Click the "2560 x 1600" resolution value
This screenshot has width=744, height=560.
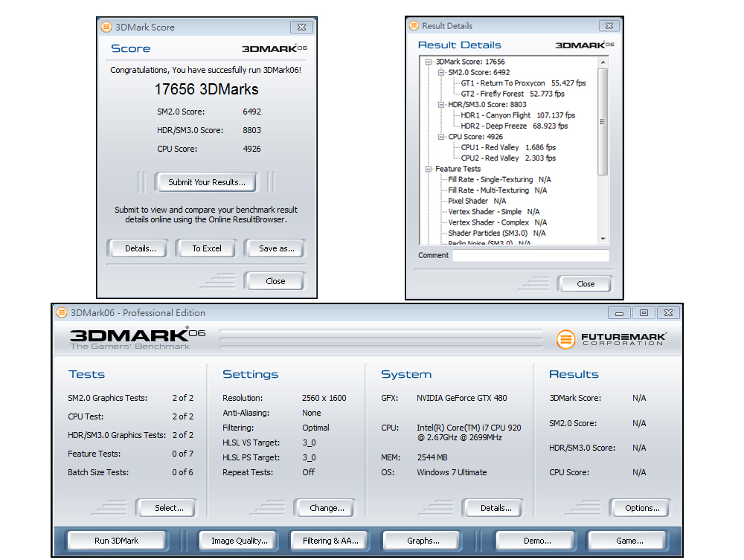pos(324,399)
